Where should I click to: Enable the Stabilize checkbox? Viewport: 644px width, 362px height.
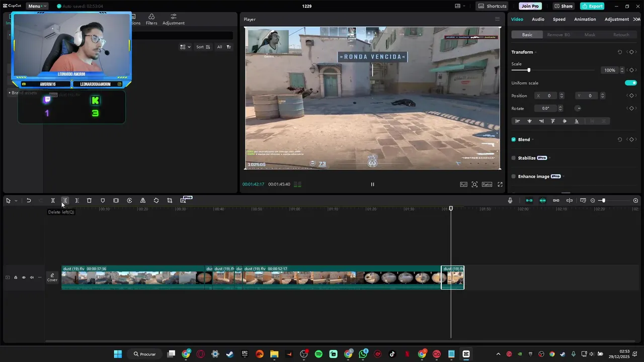[x=514, y=158]
